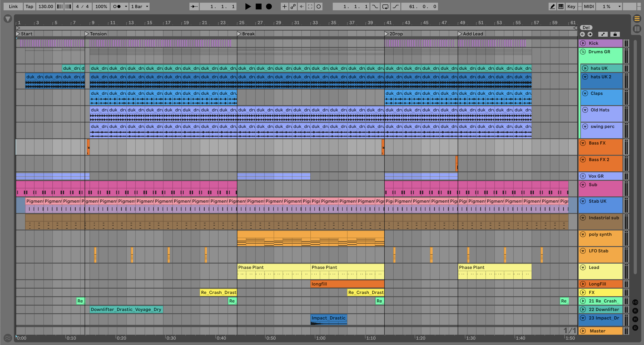Click the 130.00 tempo field
This screenshot has width=644, height=345.
click(45, 6)
